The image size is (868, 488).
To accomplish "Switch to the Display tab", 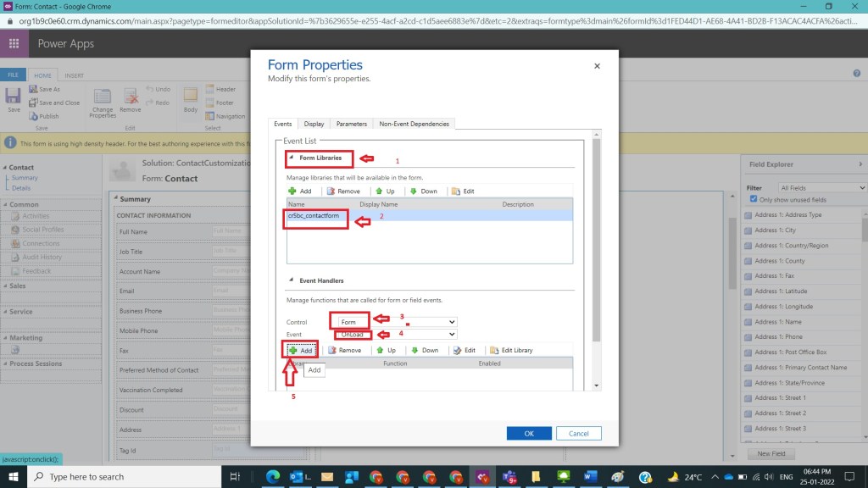I will click(314, 124).
